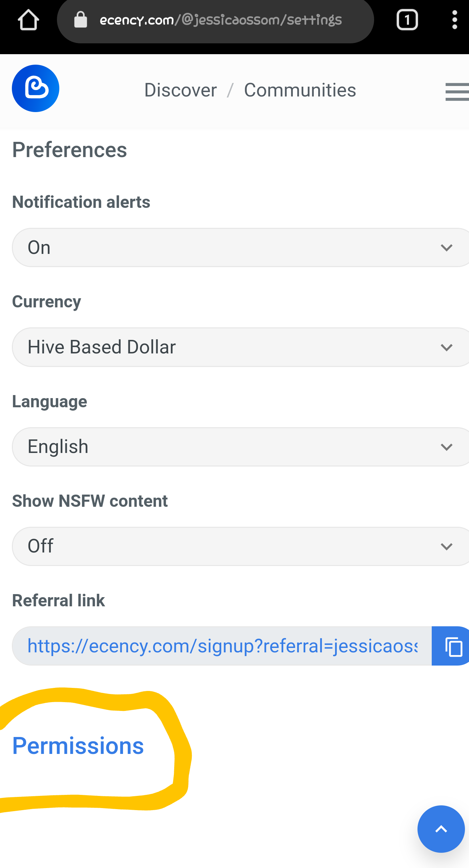The image size is (469, 868).
Task: Copy the referral link with the copy icon
Action: click(x=450, y=646)
